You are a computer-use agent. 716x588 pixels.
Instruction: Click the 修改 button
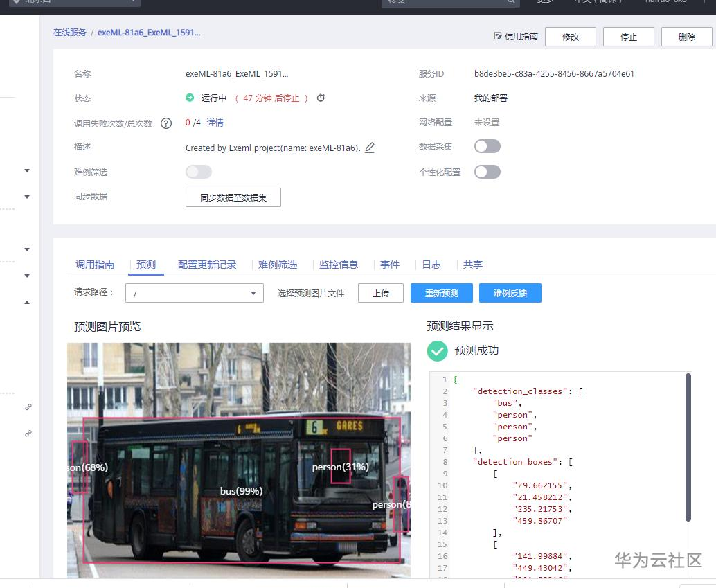coord(571,37)
